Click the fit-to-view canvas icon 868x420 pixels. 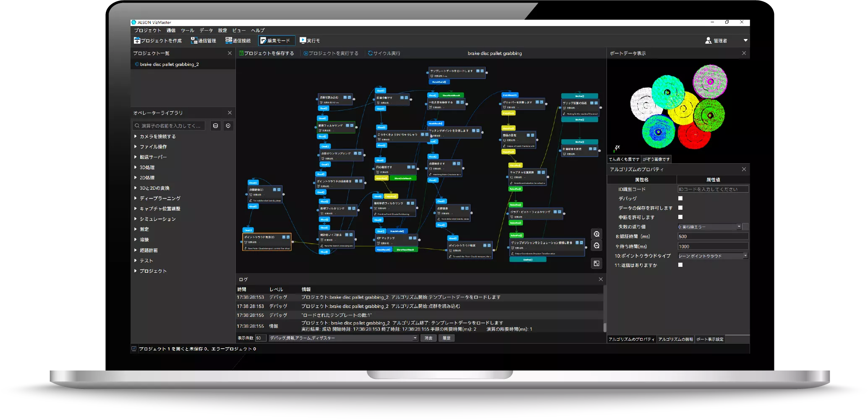pos(596,263)
